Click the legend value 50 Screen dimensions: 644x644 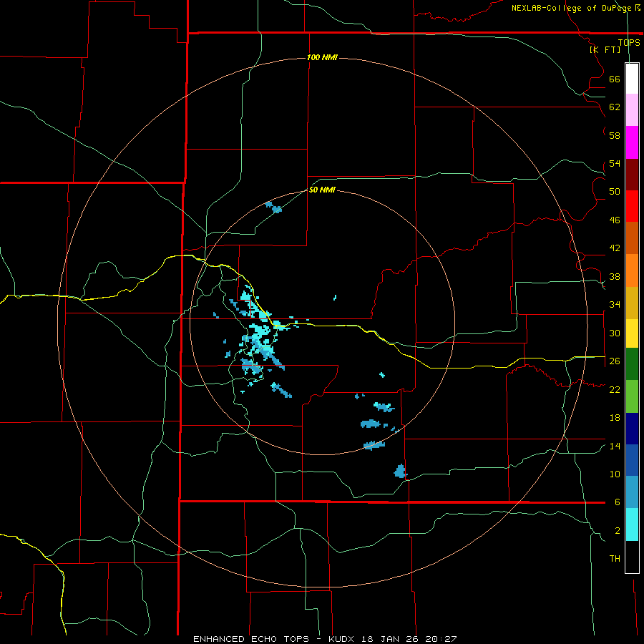[x=615, y=192]
